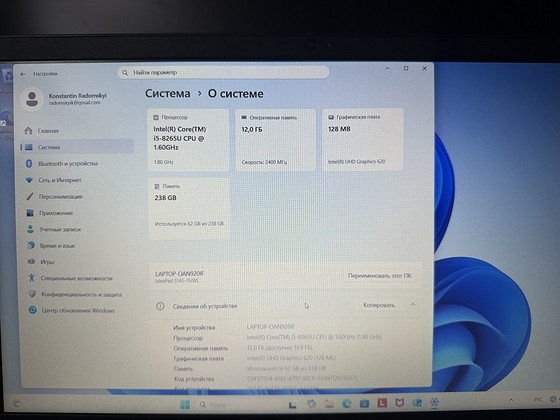This screenshot has height=420, width=560.
Task: Open the Главная settings page
Action: [77, 131]
